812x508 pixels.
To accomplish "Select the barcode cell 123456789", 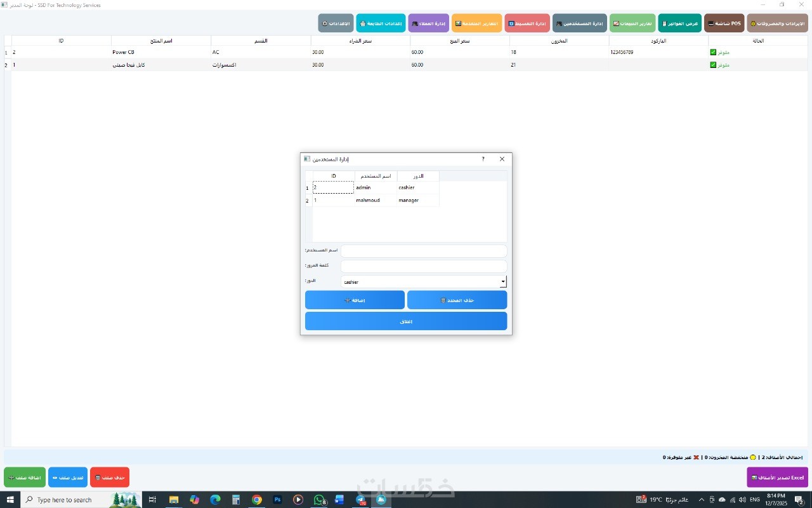I will (658, 53).
